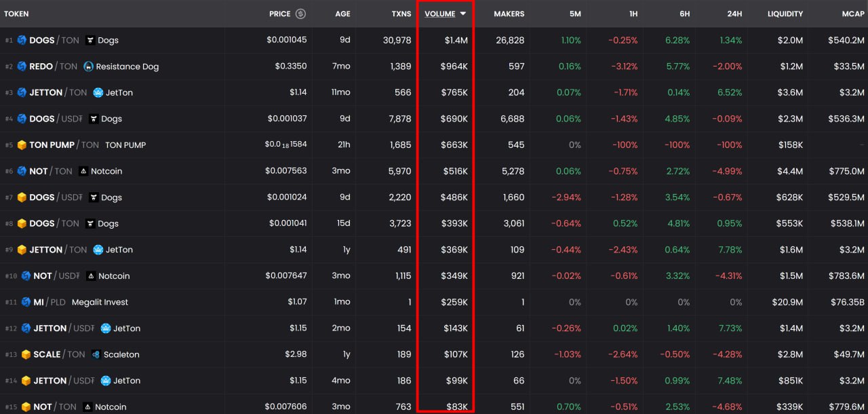
Task: Click the yellow DEX icon in row #14
Action: pos(26,381)
